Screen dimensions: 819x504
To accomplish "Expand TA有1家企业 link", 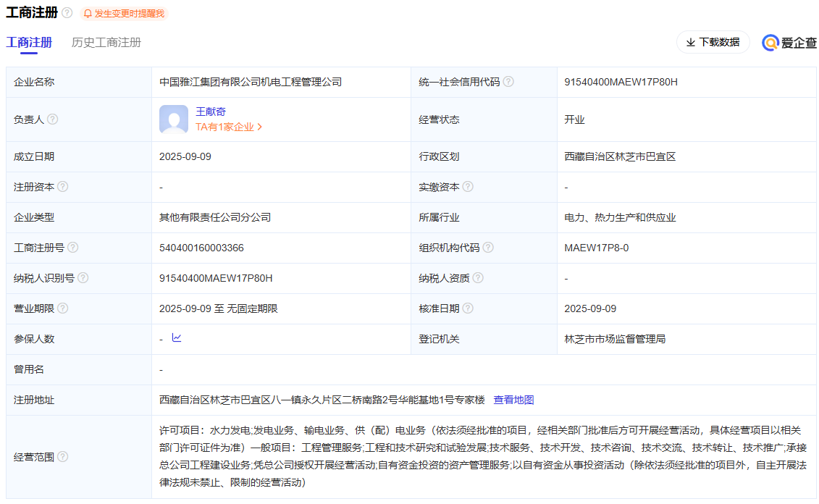I will click(229, 127).
